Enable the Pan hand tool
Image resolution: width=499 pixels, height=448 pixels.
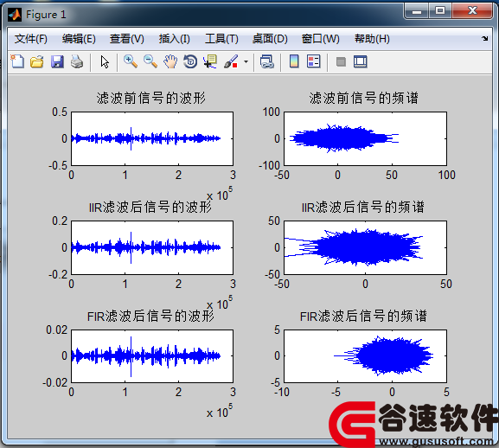pyautogui.click(x=170, y=61)
